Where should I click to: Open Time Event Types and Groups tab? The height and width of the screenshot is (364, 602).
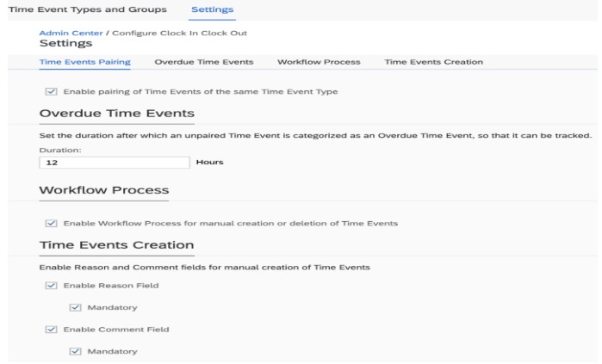[x=88, y=9]
